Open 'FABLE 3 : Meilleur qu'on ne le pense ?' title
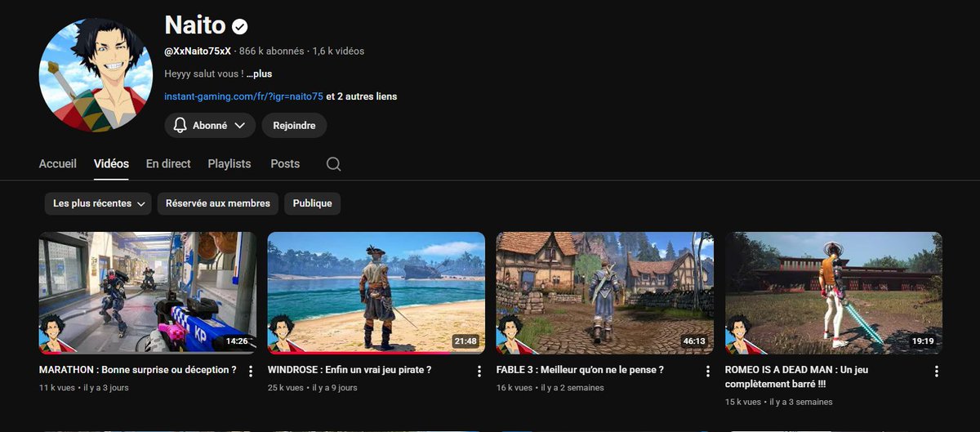 (580, 370)
